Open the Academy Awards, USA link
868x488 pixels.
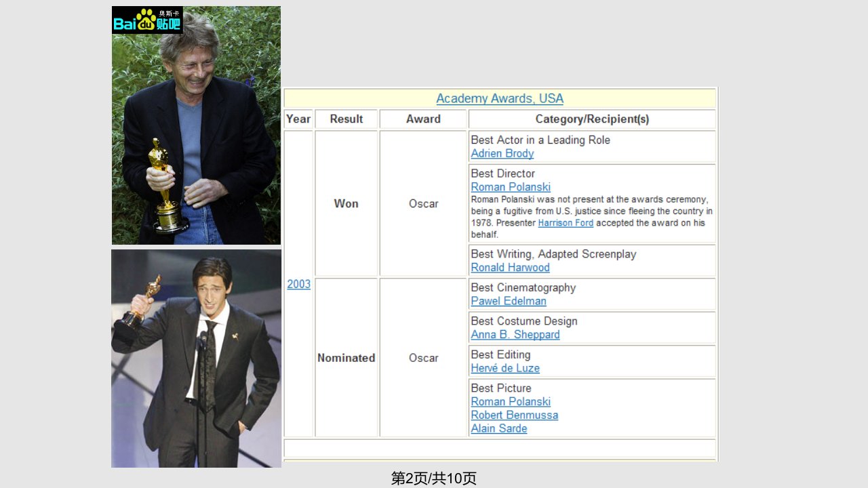pos(500,98)
